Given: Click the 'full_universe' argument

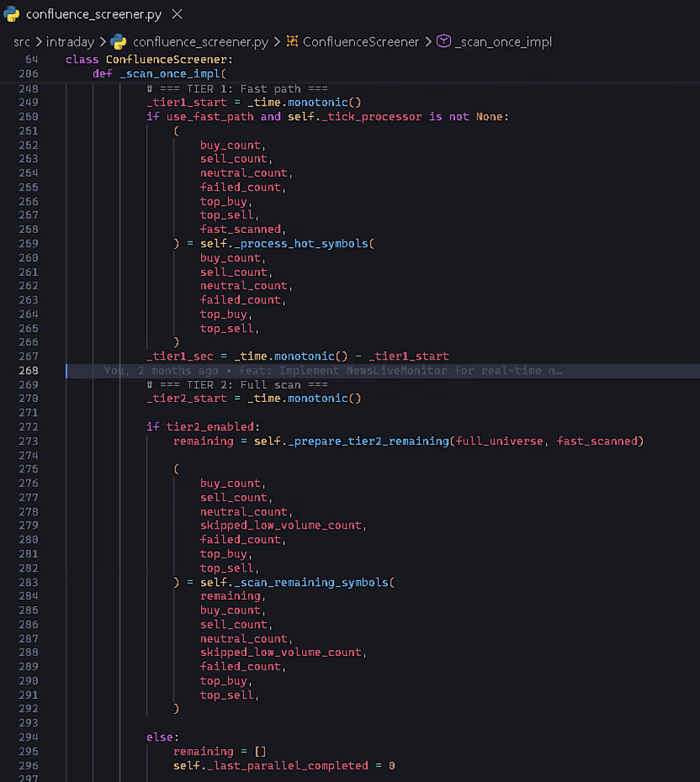Looking at the screenshot, I should (499, 441).
